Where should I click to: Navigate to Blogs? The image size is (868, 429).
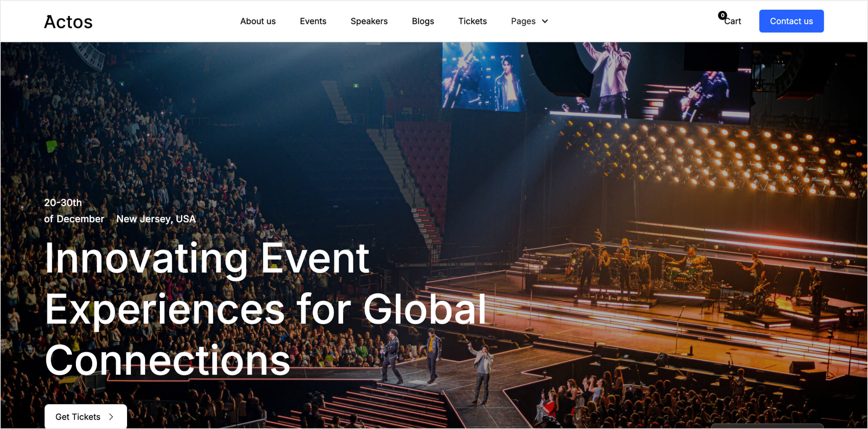[423, 21]
